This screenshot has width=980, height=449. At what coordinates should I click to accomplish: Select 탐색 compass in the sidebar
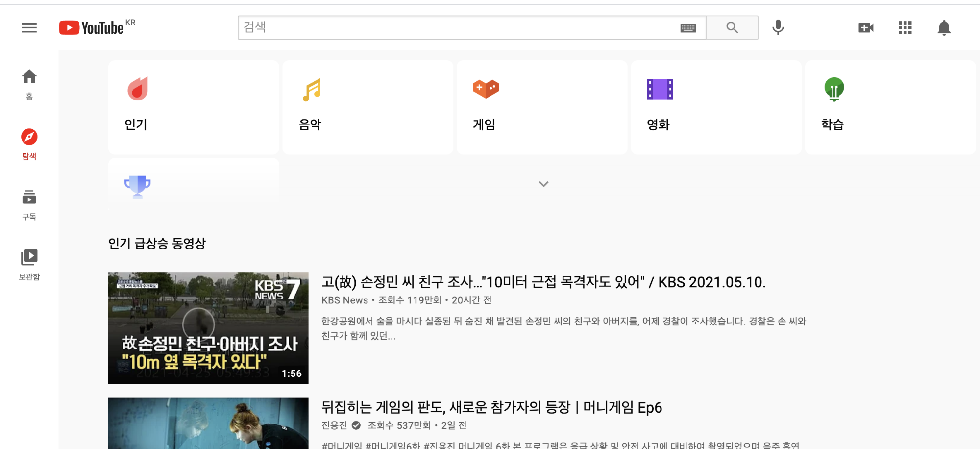[x=29, y=144]
